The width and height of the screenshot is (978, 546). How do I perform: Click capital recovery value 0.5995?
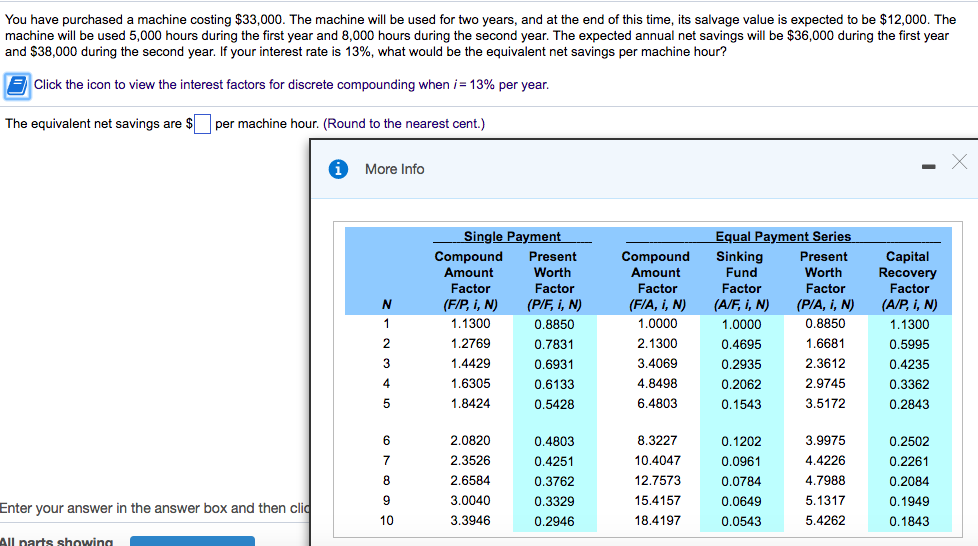point(909,344)
